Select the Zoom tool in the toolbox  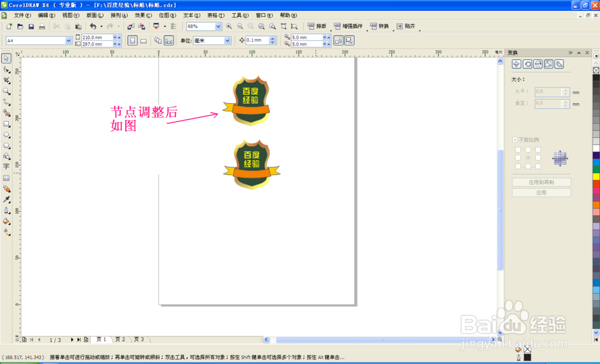[x=7, y=91]
